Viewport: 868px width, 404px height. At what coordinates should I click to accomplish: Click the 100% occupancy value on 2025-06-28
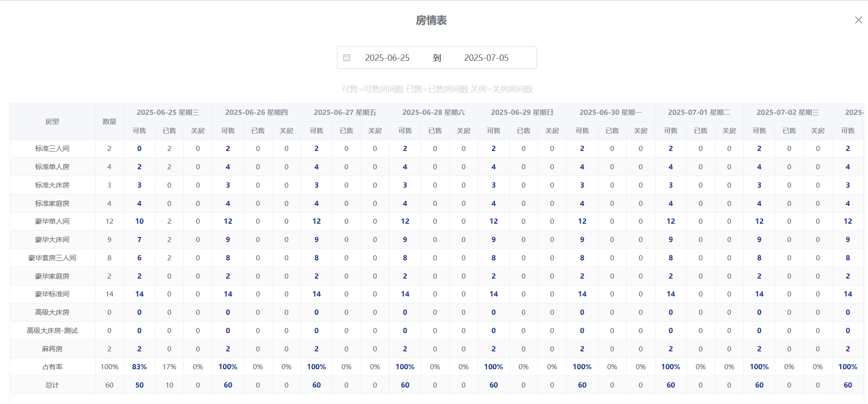click(x=405, y=367)
